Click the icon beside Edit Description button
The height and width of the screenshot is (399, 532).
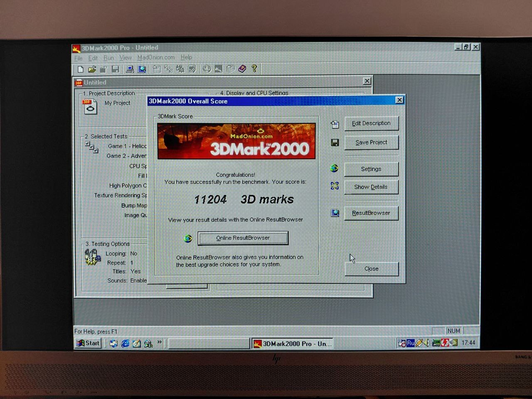coord(335,124)
